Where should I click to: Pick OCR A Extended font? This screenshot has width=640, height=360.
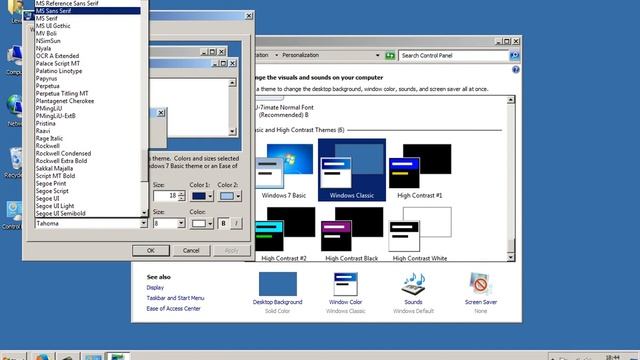tap(57, 56)
